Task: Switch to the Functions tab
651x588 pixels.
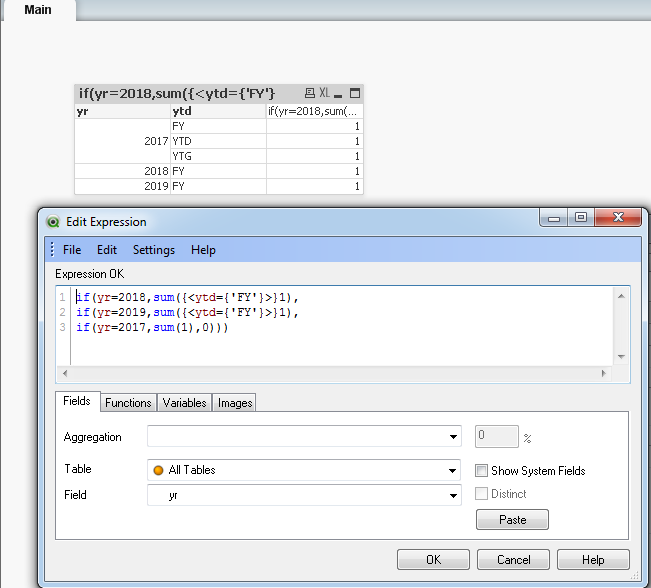Action: (x=128, y=403)
